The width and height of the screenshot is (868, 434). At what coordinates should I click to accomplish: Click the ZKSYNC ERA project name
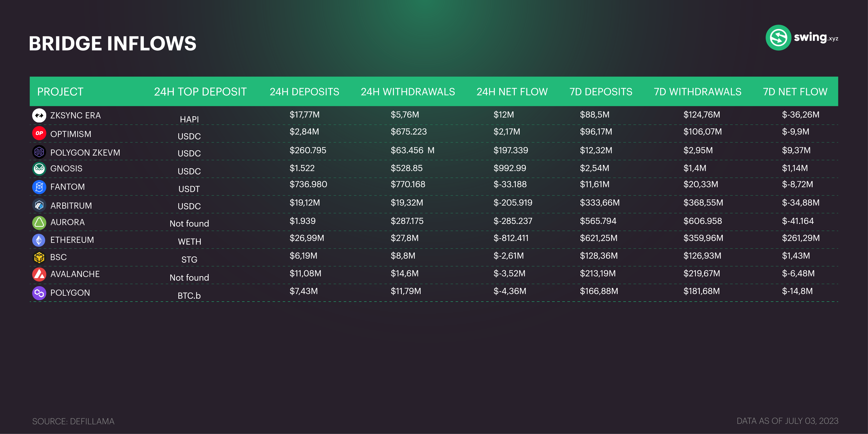(x=75, y=116)
